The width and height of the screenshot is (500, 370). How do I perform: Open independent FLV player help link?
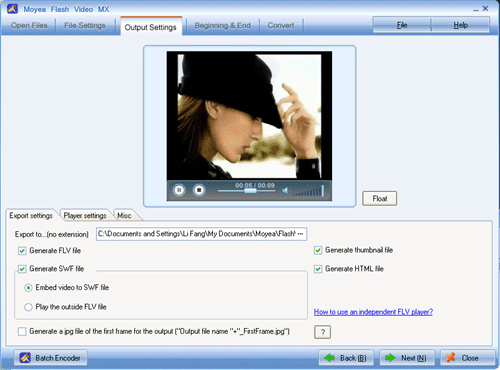tap(373, 312)
